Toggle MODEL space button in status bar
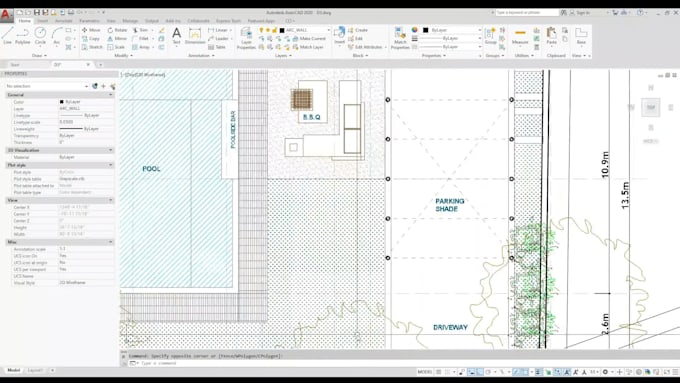Screen dimensions: 680x383 (x=425, y=372)
